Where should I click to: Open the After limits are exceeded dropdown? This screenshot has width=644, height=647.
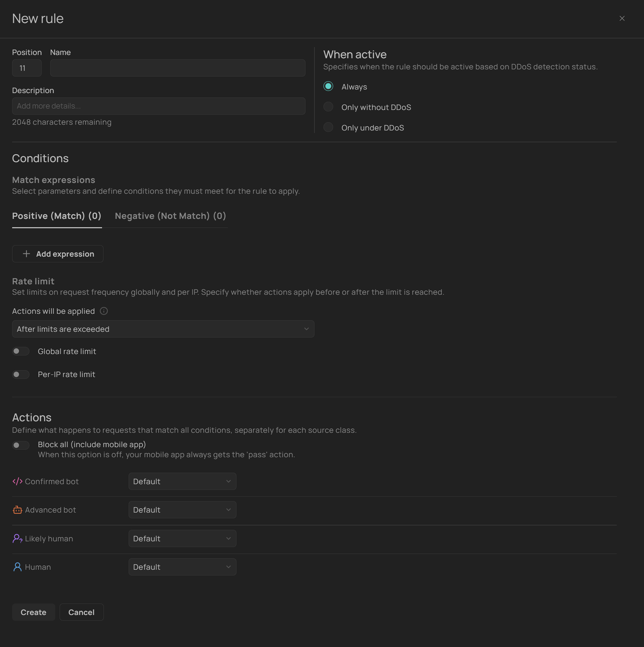[x=163, y=329]
